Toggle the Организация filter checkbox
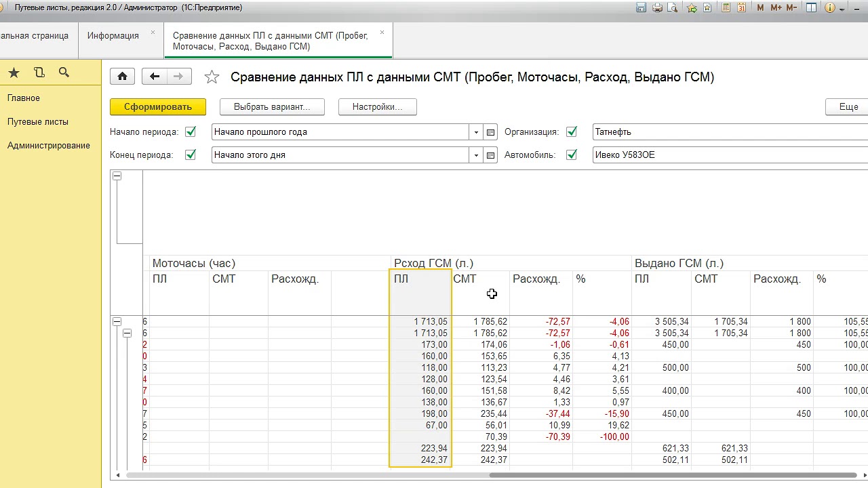The width and height of the screenshot is (868, 488). click(x=572, y=132)
